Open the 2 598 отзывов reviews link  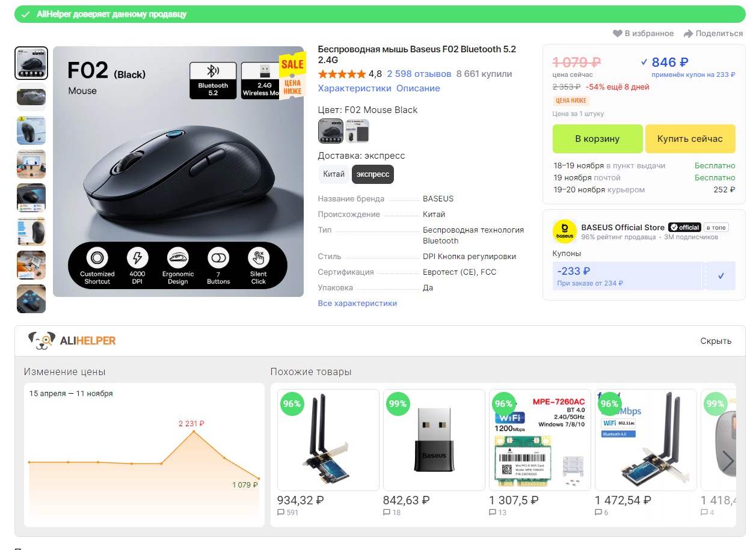[x=419, y=74]
